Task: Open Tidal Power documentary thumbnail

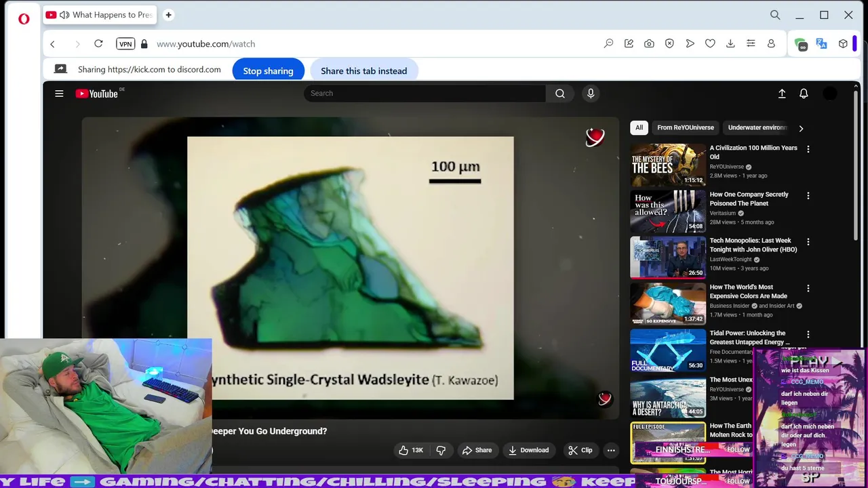Action: coord(668,350)
